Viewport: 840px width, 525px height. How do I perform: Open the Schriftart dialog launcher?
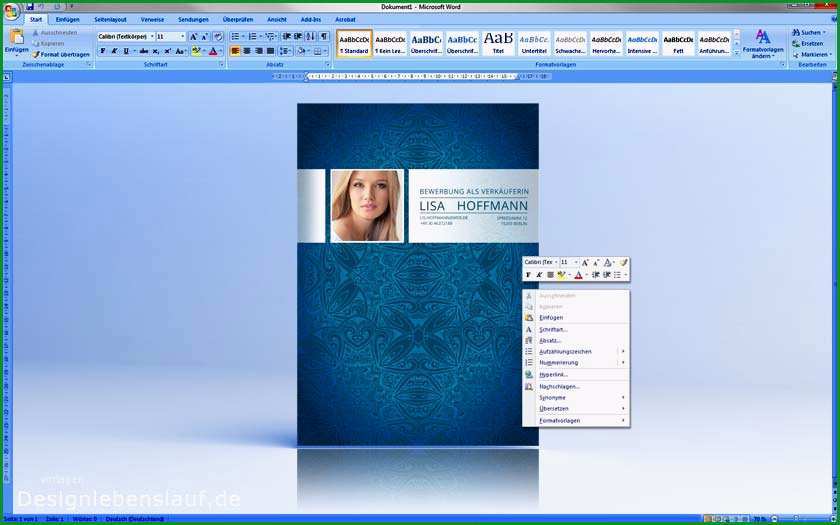pyautogui.click(x=221, y=65)
